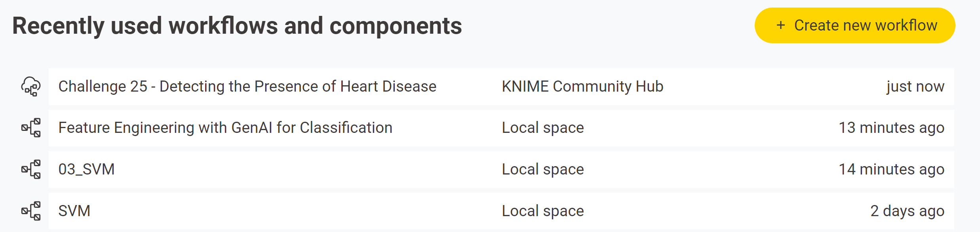Click the '2 days ago' timestamp
The height and width of the screenshot is (232, 980).
tap(908, 211)
